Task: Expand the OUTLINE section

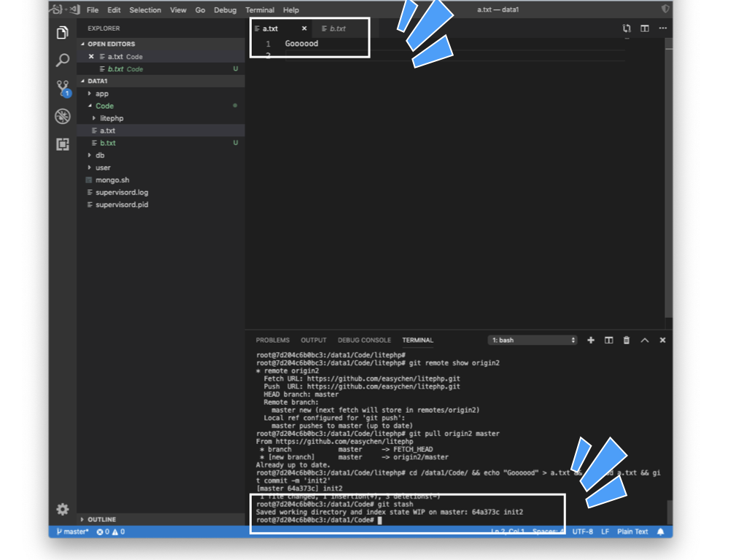Action: click(x=101, y=519)
